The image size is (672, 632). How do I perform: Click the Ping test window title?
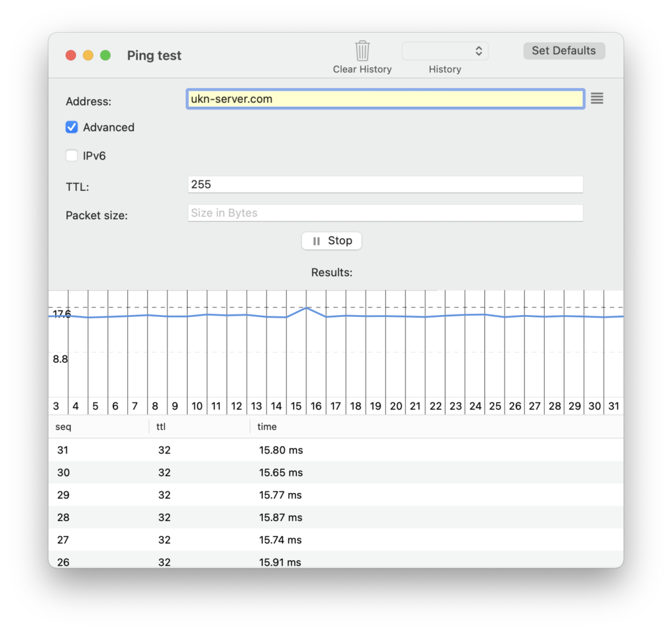154,56
